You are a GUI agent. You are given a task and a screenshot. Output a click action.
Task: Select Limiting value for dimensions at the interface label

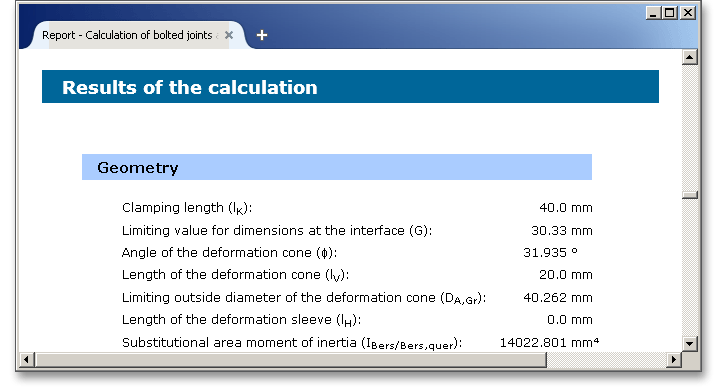277,231
